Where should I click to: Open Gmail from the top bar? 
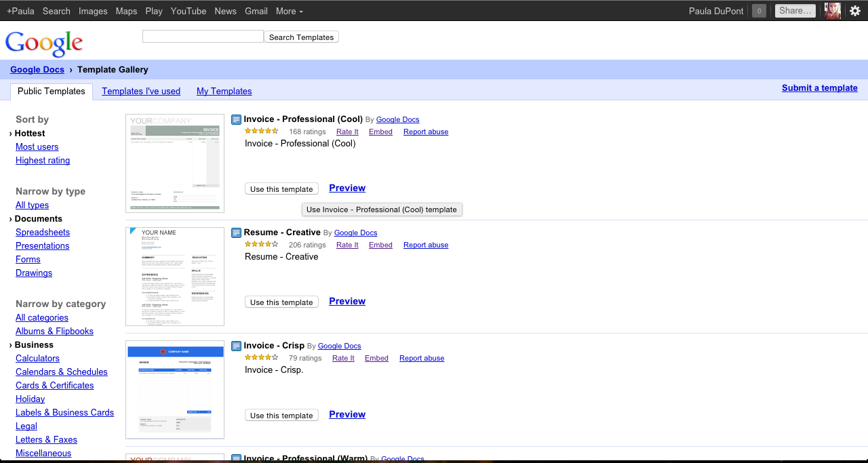click(x=256, y=11)
